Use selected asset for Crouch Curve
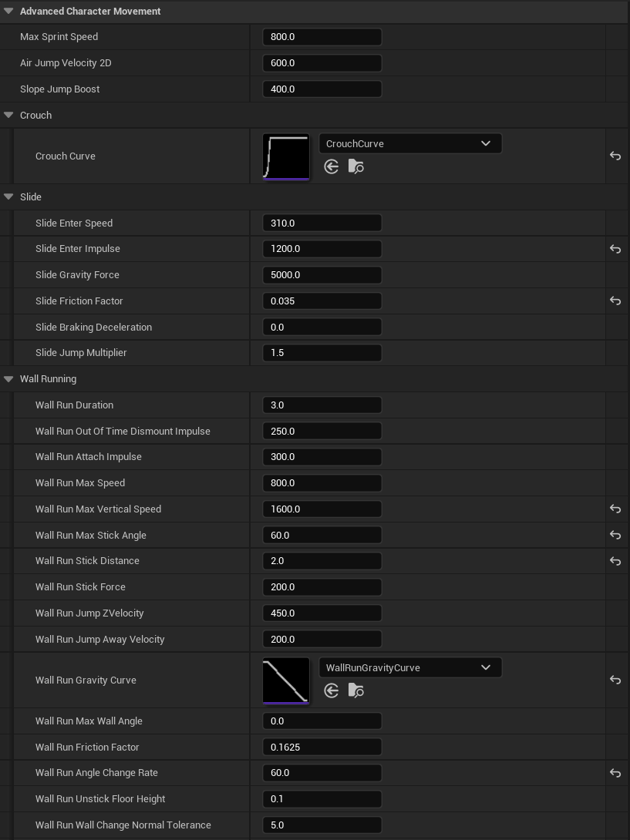This screenshot has height=840, width=630. [x=332, y=166]
